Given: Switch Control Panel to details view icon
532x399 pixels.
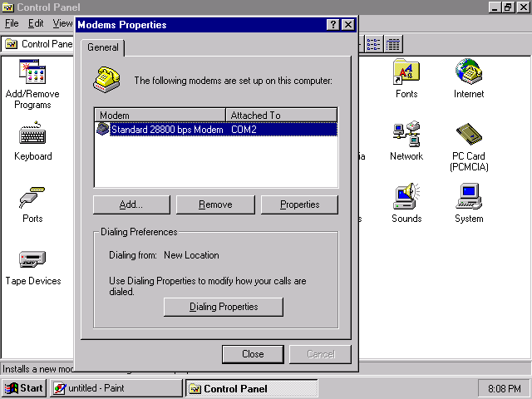Looking at the screenshot, I should [393, 44].
